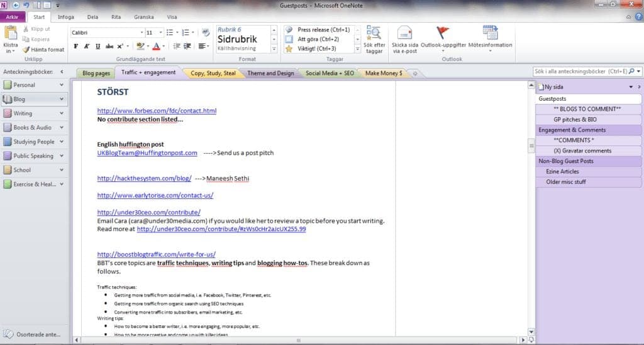Click the Klistra in paste icon
Image resolution: width=644 pixels, height=345 pixels.
[x=10, y=33]
